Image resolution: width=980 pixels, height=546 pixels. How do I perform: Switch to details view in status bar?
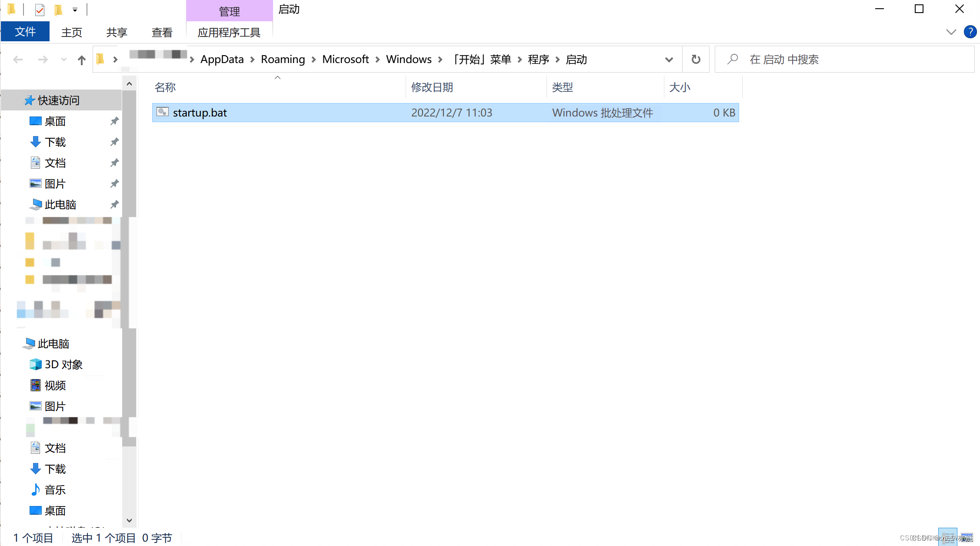(948, 537)
